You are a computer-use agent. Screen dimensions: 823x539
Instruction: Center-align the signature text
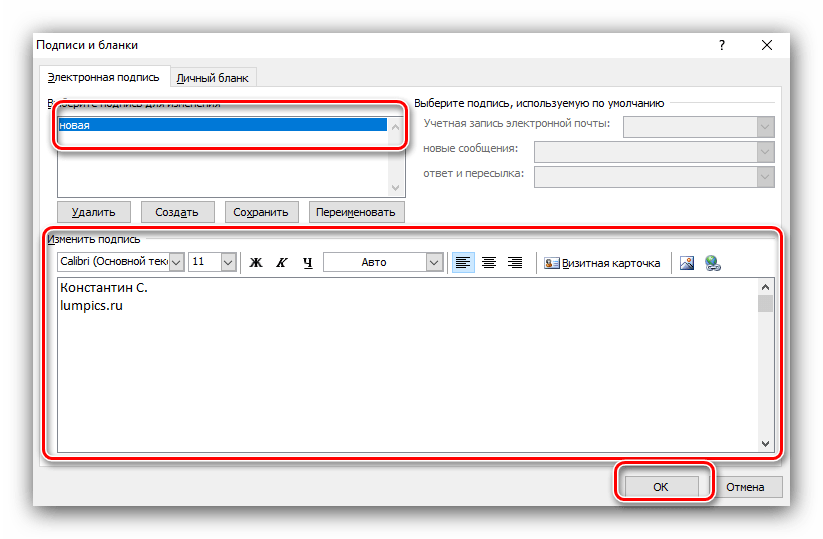489,262
